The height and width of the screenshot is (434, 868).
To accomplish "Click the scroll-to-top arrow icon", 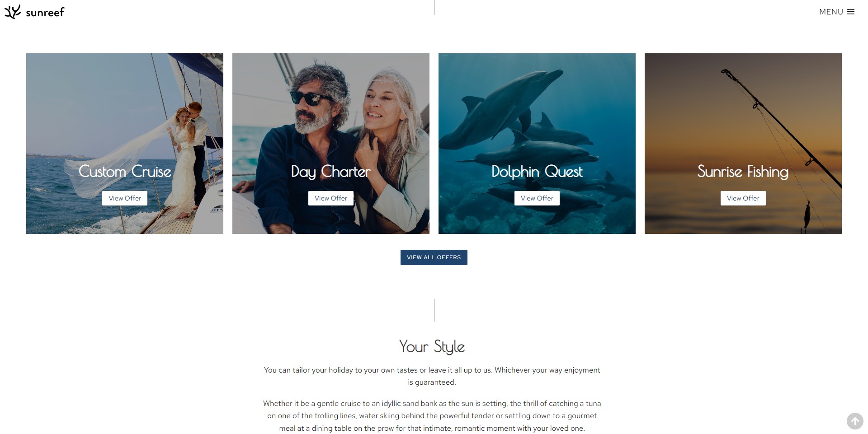I will [x=854, y=421].
